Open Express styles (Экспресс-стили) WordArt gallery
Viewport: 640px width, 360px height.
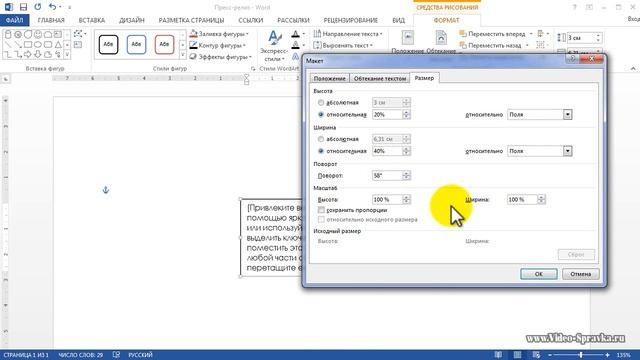pyautogui.click(x=273, y=46)
